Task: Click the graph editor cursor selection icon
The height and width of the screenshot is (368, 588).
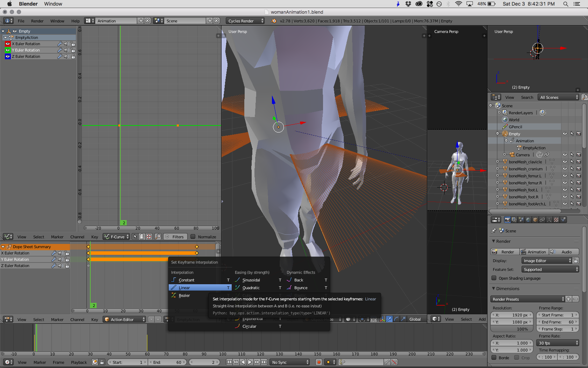Action: point(135,237)
